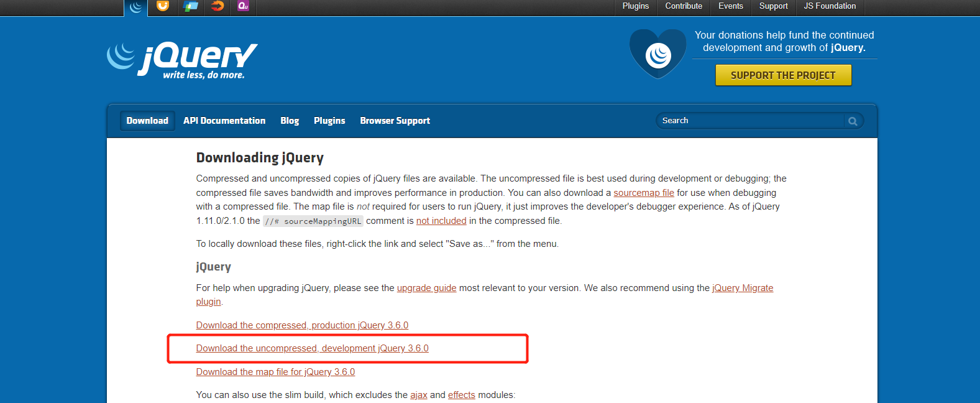
Task: Click the jQuery logo
Action: (x=182, y=60)
